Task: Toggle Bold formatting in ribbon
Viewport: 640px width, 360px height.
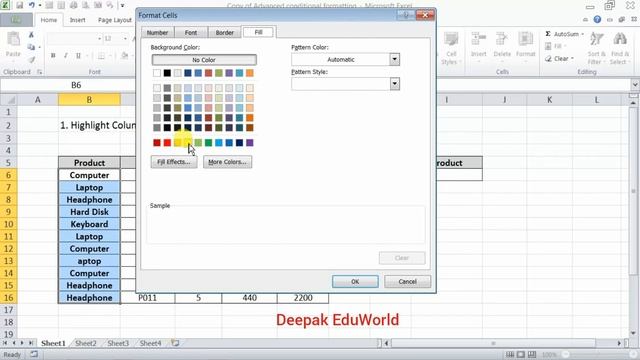Action: click(x=53, y=56)
